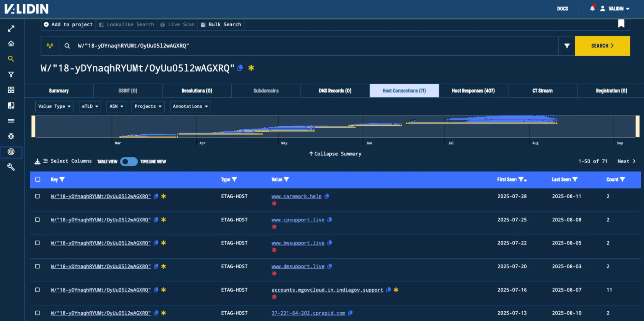Tick the select-all checkbox in the header

(38, 180)
